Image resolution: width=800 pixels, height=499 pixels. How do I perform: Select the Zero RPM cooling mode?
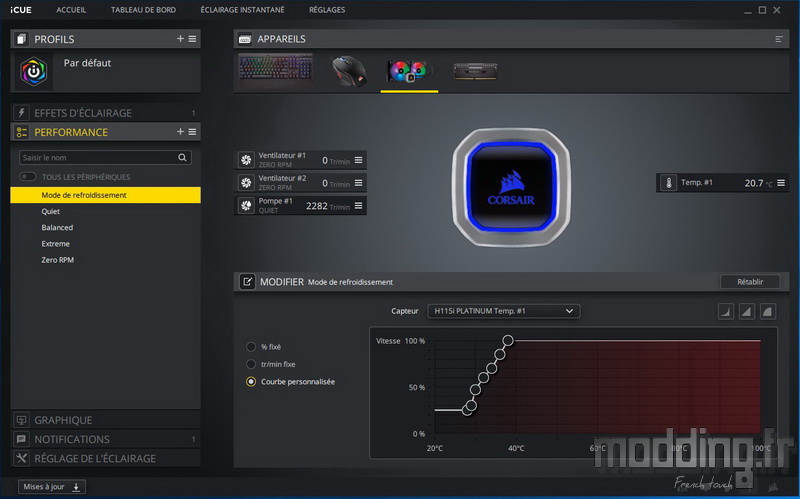click(105, 260)
